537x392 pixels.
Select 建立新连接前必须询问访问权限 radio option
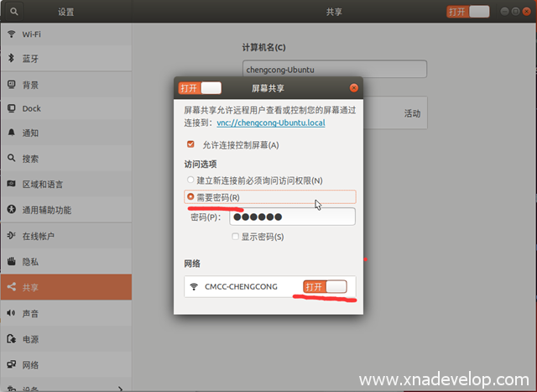pos(190,180)
